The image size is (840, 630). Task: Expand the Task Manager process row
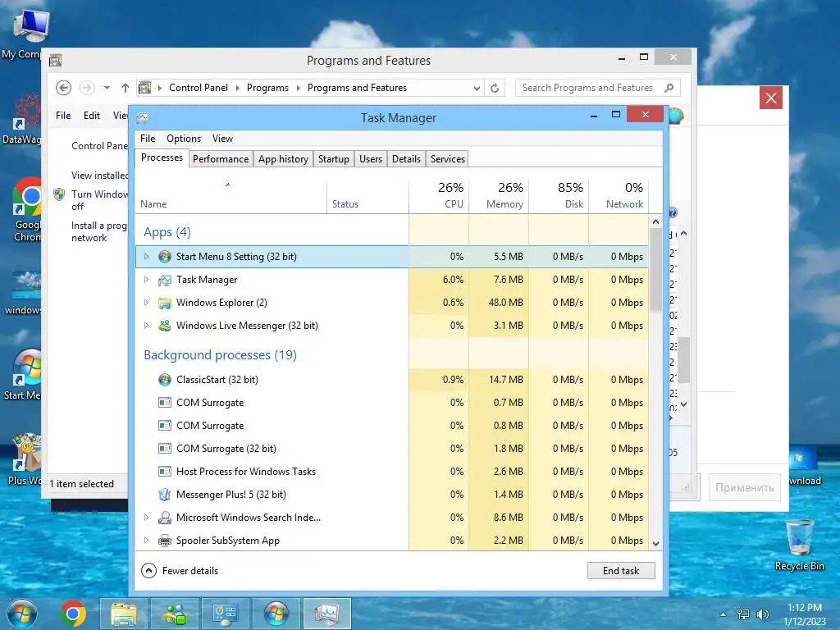pos(146,280)
